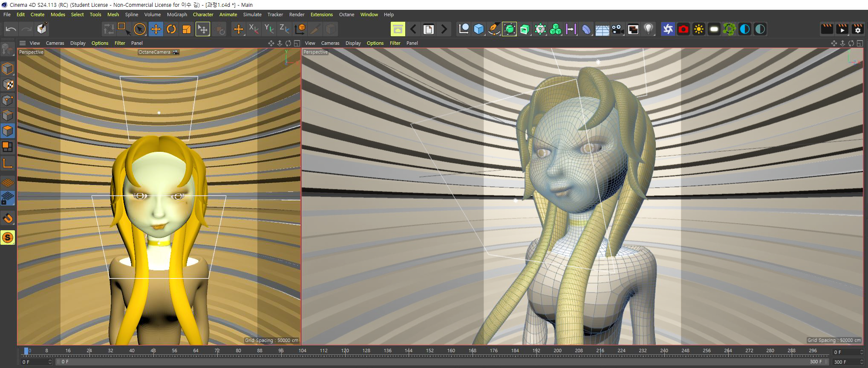Open right viewport Options menu
Screen dimensions: 868x368
point(375,43)
